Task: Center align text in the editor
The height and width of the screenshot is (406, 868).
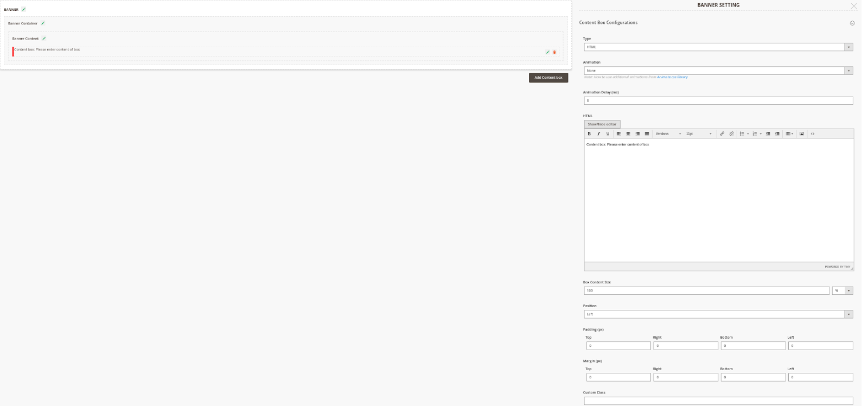Action: (x=628, y=134)
